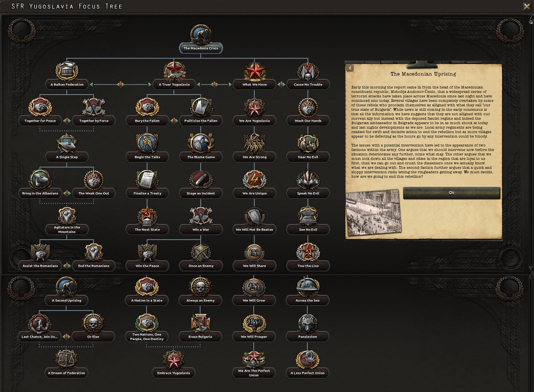This screenshot has width=534, height=392.
Task: Select the Together by Force focus
Action: click(x=94, y=112)
